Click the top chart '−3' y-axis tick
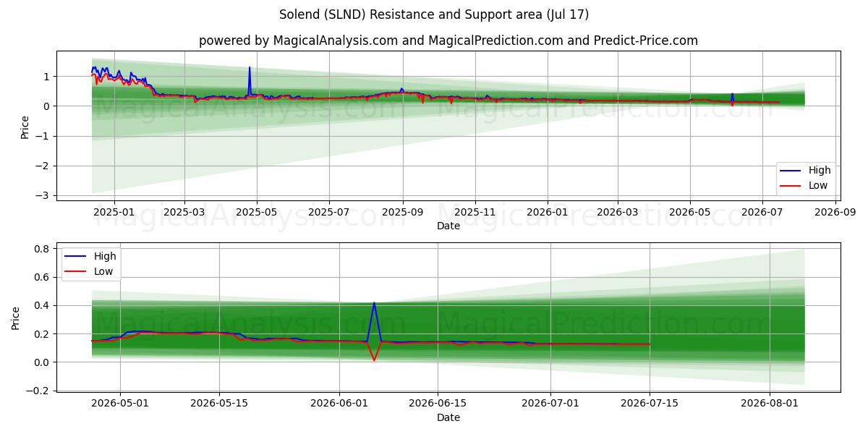Viewport: 868px width, 434px height. [43, 196]
